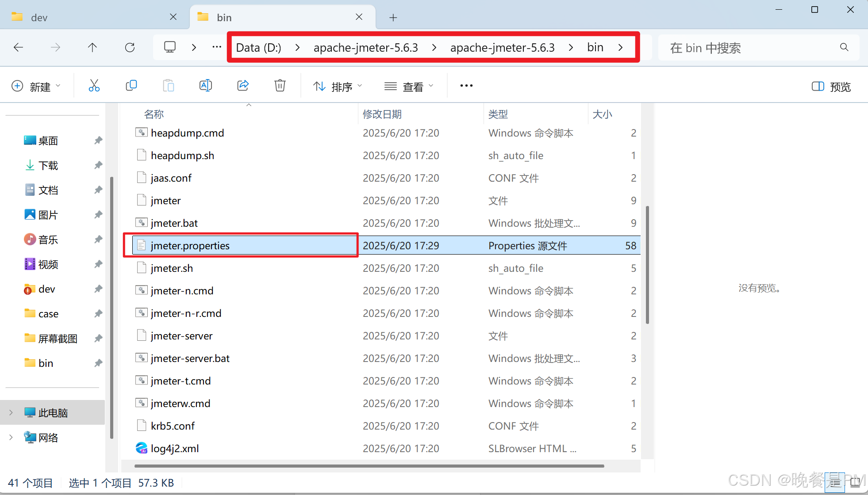Click the Paste clipboard icon
Screen dimensions: 868x495
[x=169, y=86]
